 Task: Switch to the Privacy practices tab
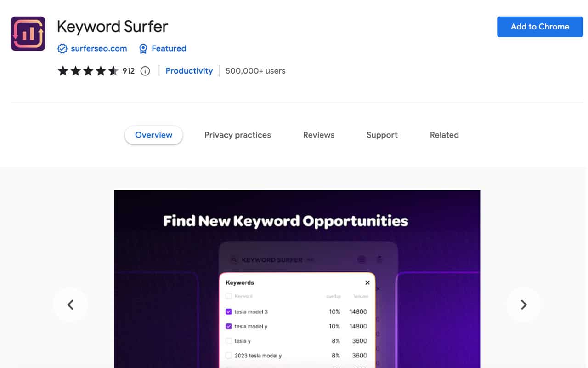pos(237,135)
